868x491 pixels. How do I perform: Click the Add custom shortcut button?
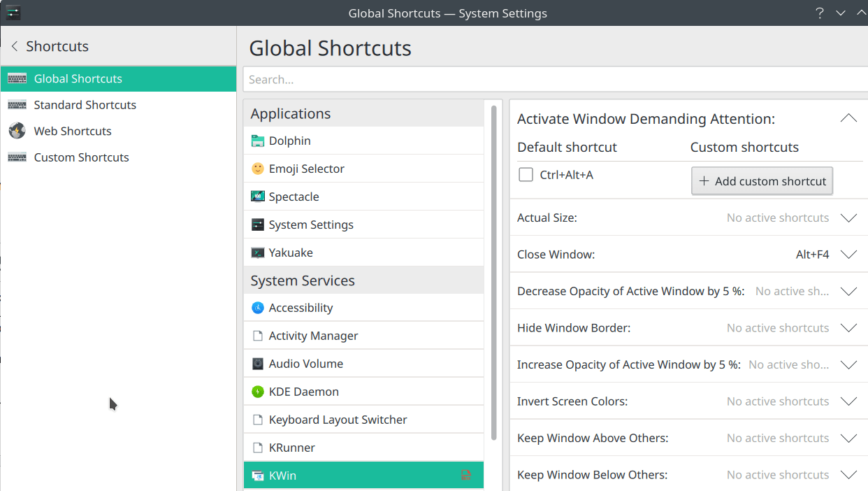tap(762, 181)
